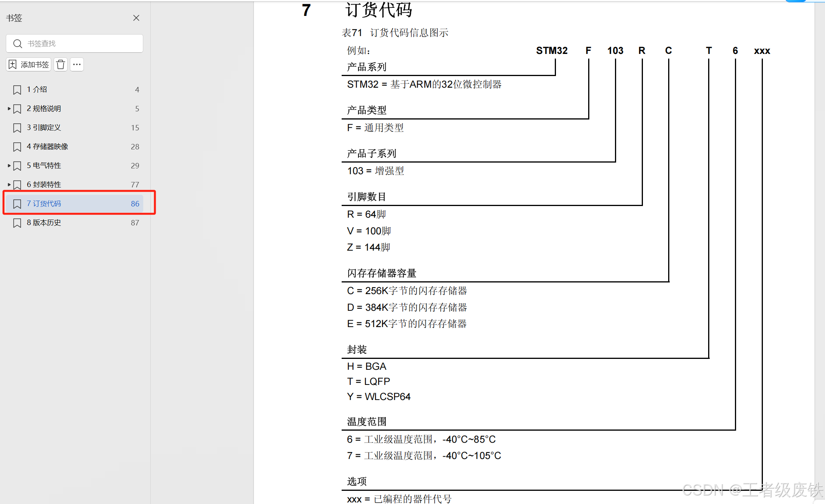Expand the '6 封装特性' bookmark
Viewport: 825px width, 504px height.
pyautogui.click(x=9, y=185)
